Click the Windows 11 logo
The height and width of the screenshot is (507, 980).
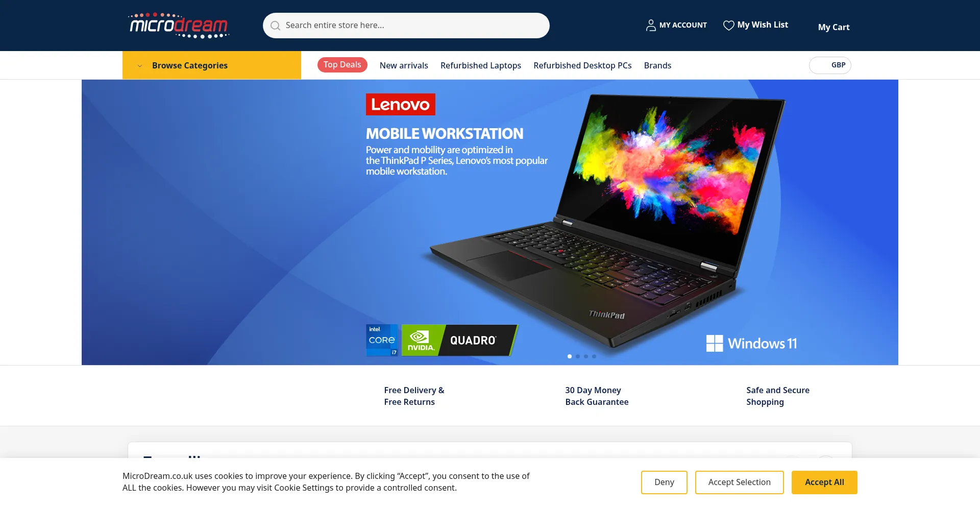point(751,343)
